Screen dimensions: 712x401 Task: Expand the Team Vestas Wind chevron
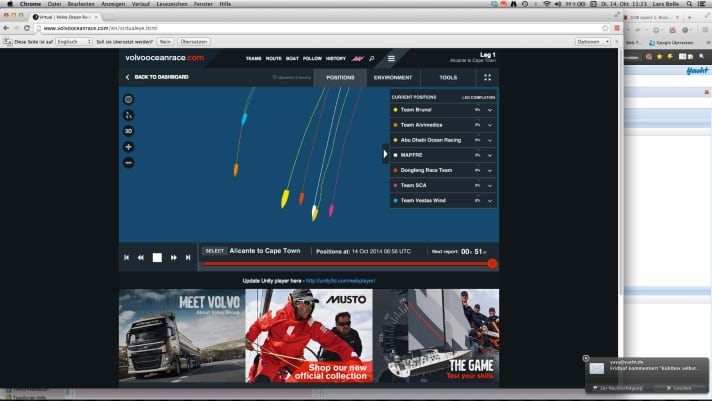tap(490, 201)
